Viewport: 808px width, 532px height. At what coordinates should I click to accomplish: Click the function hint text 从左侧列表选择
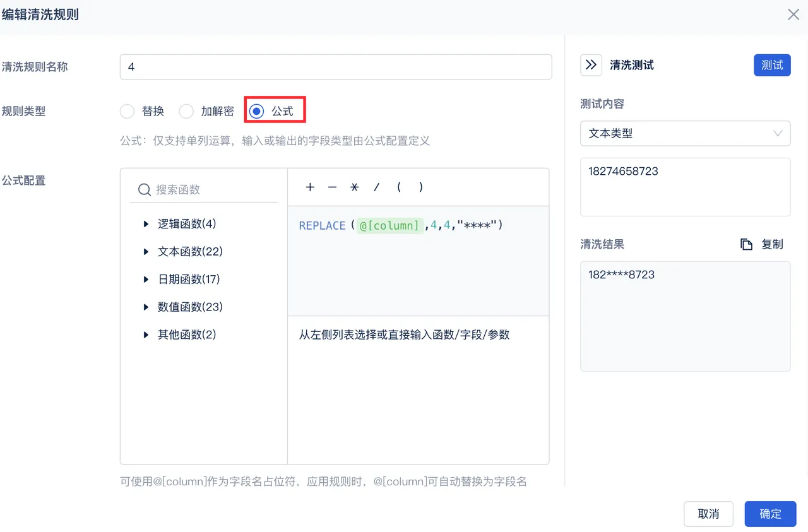(x=405, y=334)
